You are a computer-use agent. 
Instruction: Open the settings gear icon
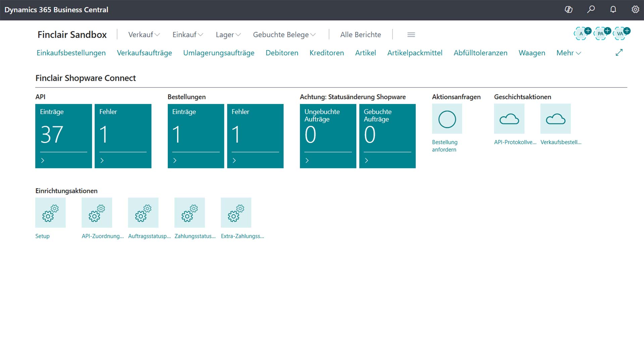click(x=635, y=10)
